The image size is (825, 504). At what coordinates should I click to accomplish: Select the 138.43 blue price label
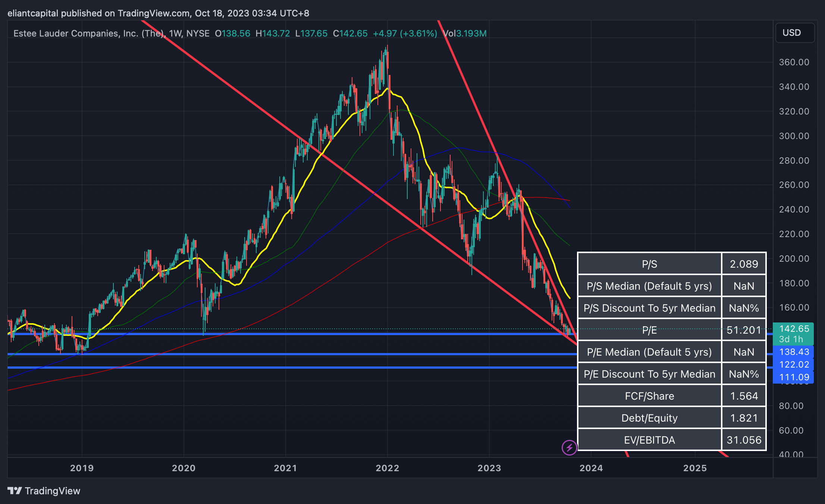pos(794,352)
